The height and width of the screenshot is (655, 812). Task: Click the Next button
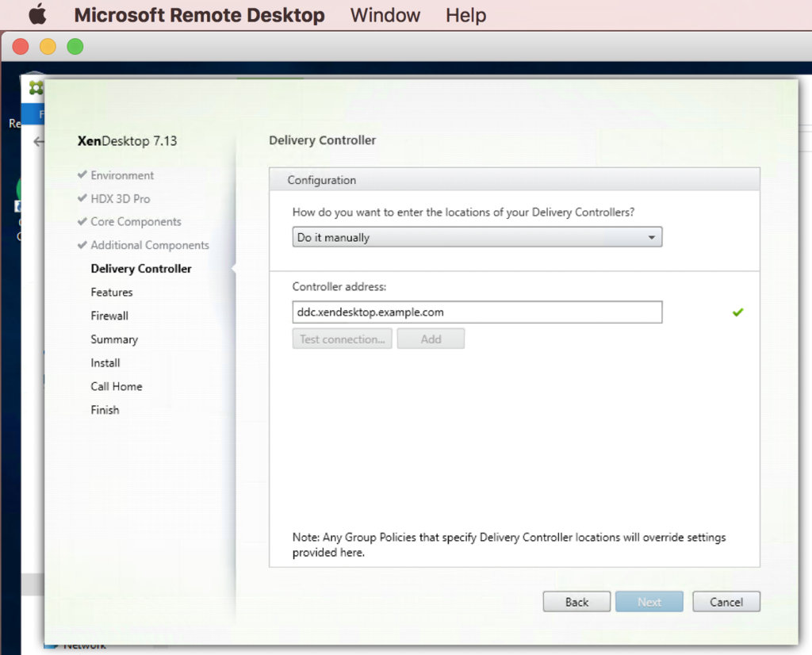tap(649, 602)
